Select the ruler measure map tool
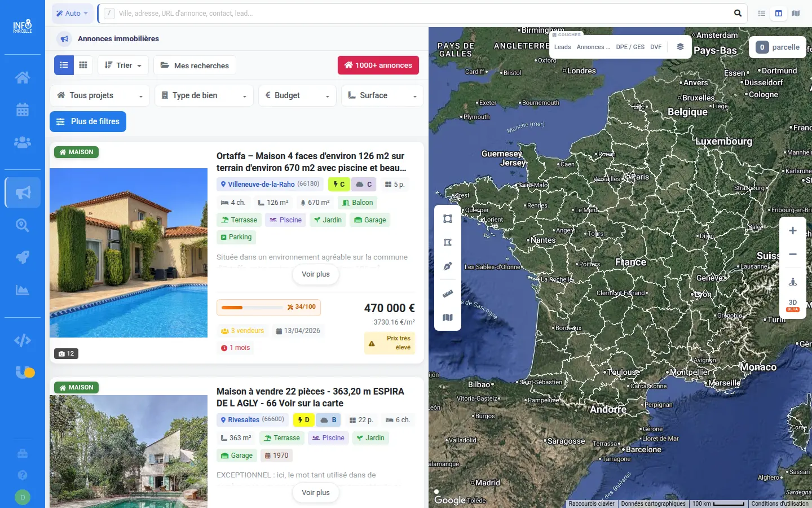 [x=448, y=294]
